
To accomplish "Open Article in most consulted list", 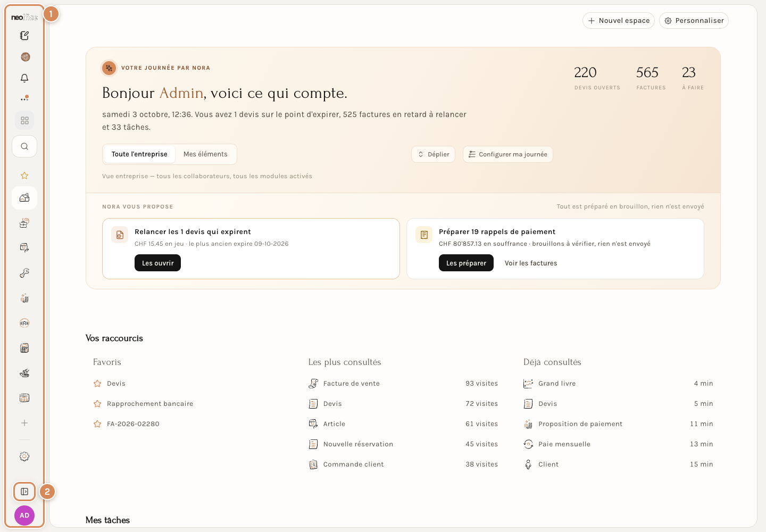I will (403, 424).
